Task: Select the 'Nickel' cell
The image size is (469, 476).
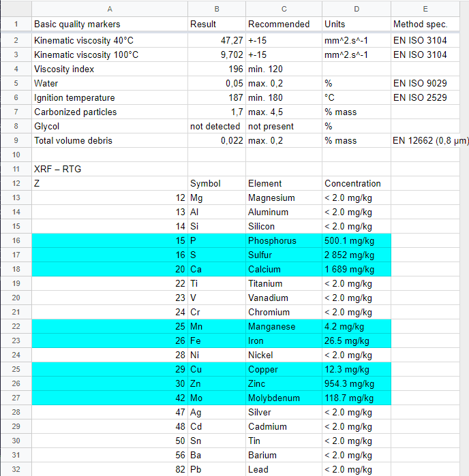Action: (284, 355)
